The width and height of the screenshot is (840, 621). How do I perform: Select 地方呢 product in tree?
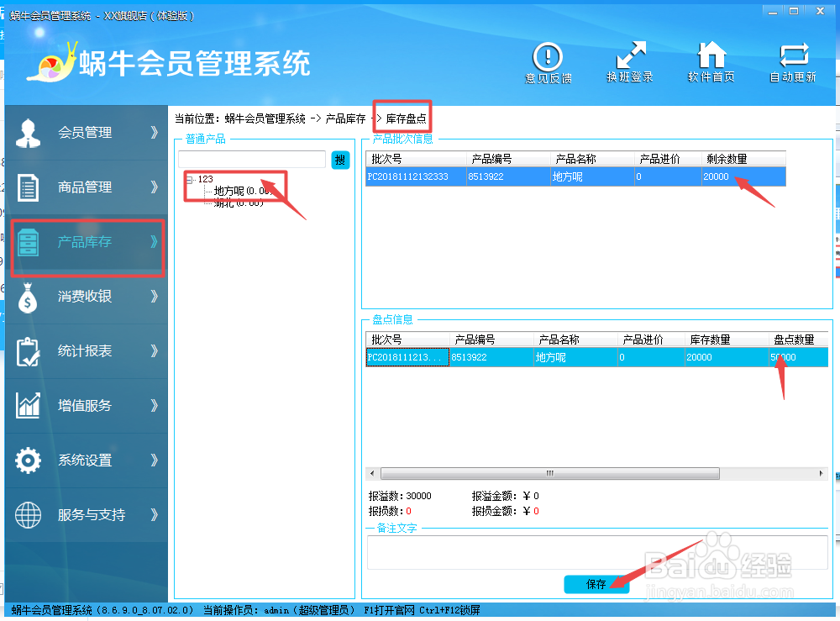[x=243, y=191]
